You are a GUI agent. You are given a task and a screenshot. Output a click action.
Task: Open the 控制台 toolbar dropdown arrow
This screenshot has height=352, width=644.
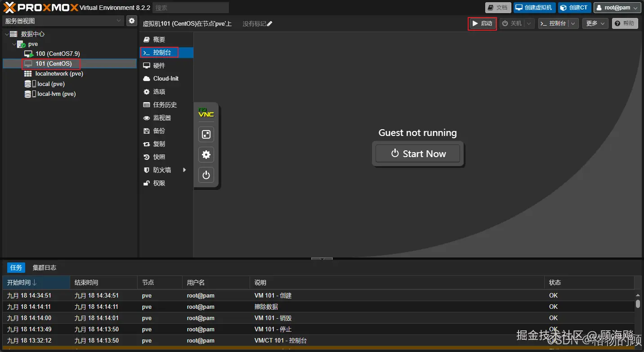[573, 23]
